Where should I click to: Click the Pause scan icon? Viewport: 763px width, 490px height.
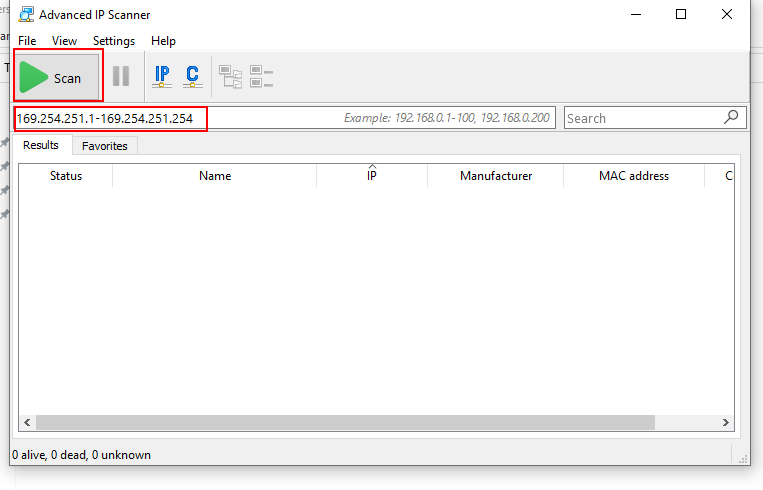(121, 76)
